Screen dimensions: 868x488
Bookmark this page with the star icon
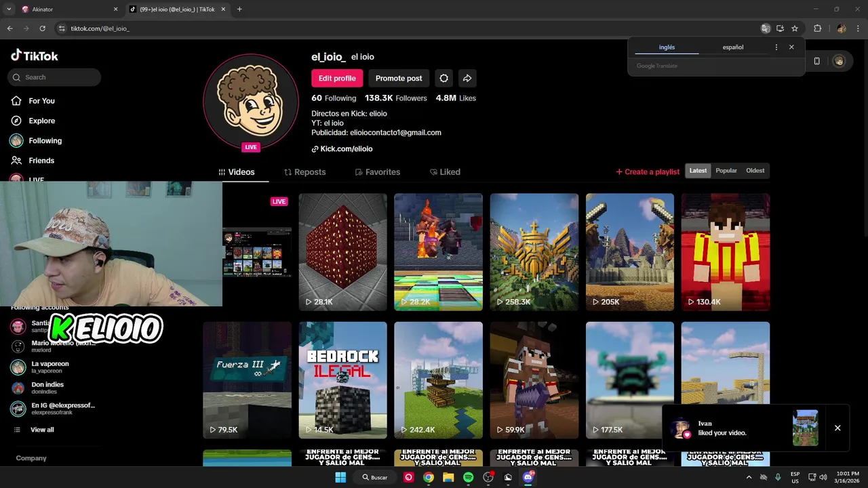click(x=795, y=28)
